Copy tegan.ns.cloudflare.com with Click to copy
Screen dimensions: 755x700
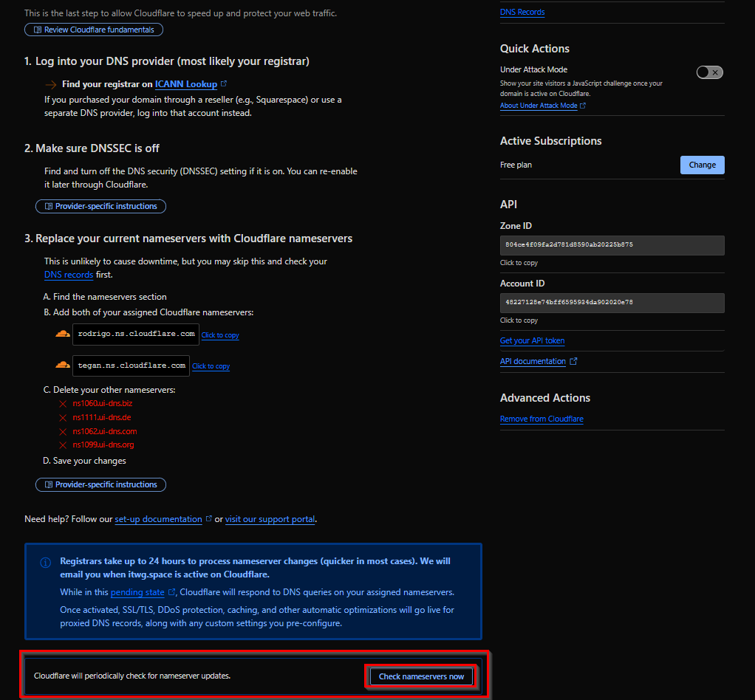(x=211, y=366)
